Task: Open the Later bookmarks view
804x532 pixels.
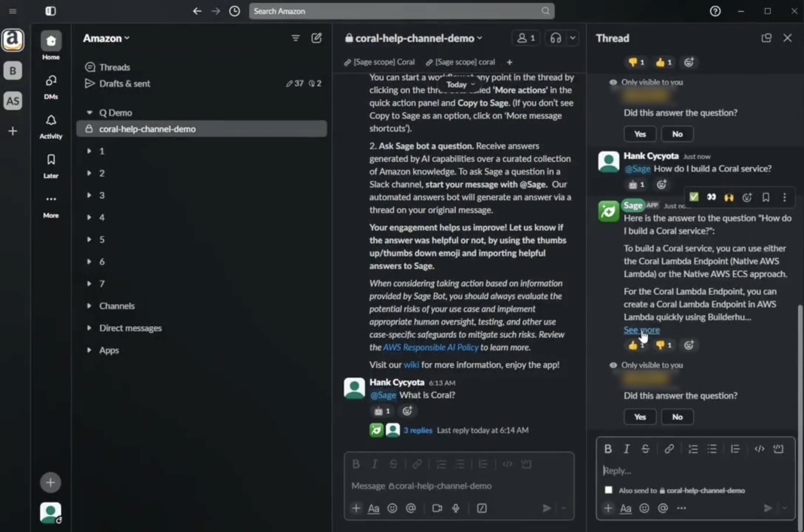Action: point(51,165)
